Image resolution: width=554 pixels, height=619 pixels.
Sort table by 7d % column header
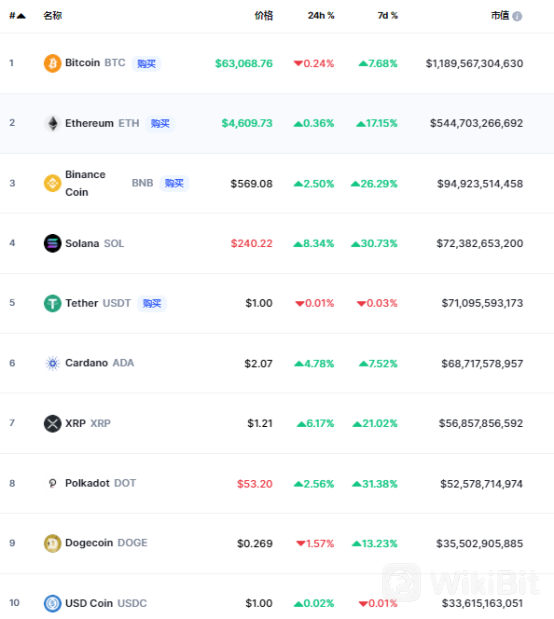[x=387, y=16]
